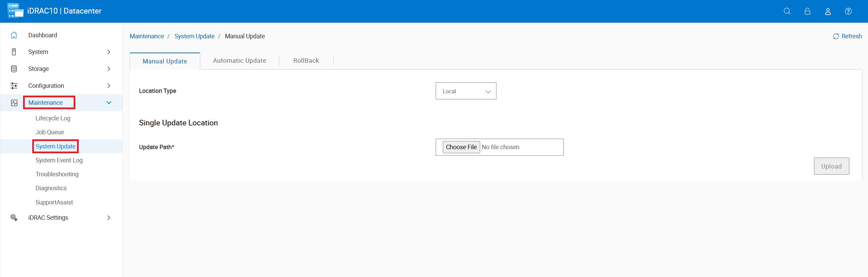Select Maintenance in the sidebar

pyautogui.click(x=45, y=103)
